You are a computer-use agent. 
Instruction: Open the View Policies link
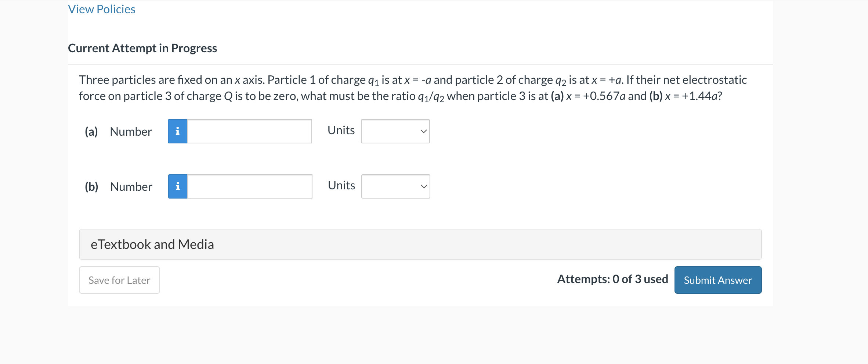coord(101,8)
